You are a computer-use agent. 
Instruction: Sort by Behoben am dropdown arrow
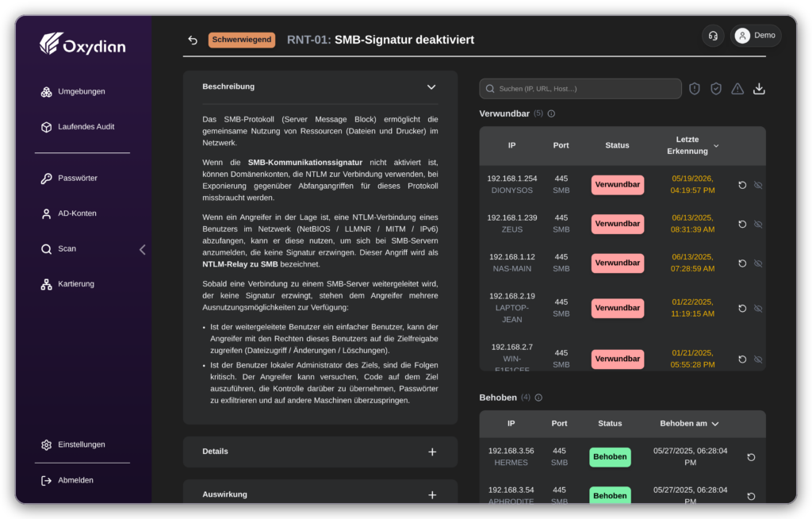[715, 424]
